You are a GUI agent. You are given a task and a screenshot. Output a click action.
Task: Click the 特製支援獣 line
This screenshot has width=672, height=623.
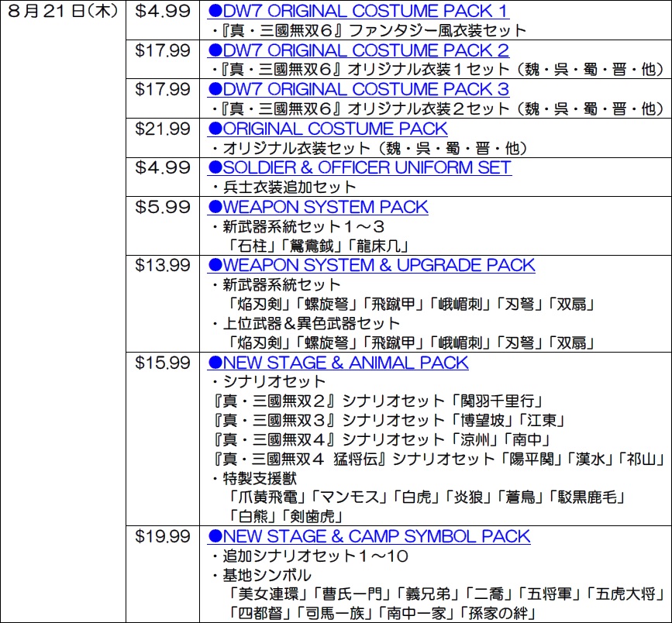(x=254, y=479)
